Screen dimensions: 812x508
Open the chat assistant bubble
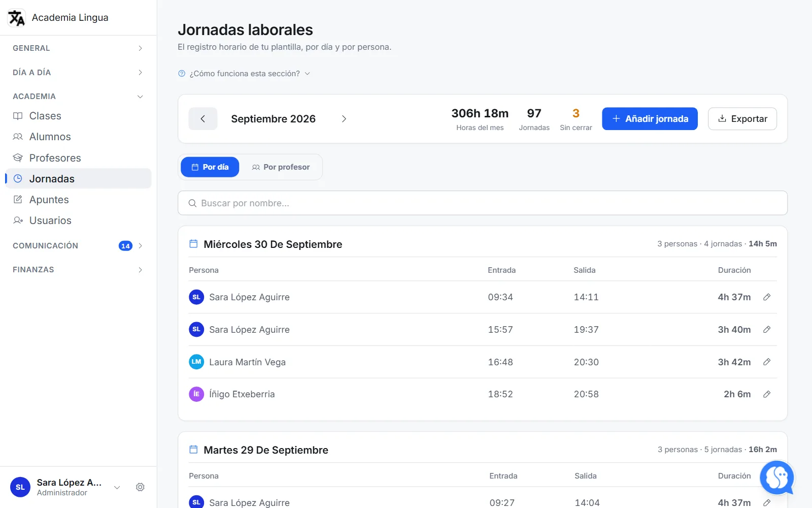tap(777, 478)
